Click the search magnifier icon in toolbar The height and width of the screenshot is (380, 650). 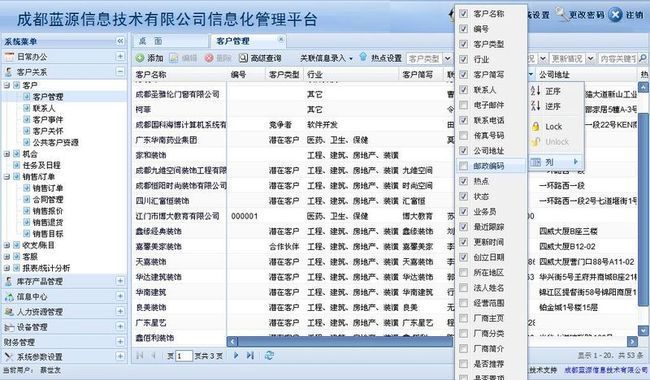tap(643, 58)
